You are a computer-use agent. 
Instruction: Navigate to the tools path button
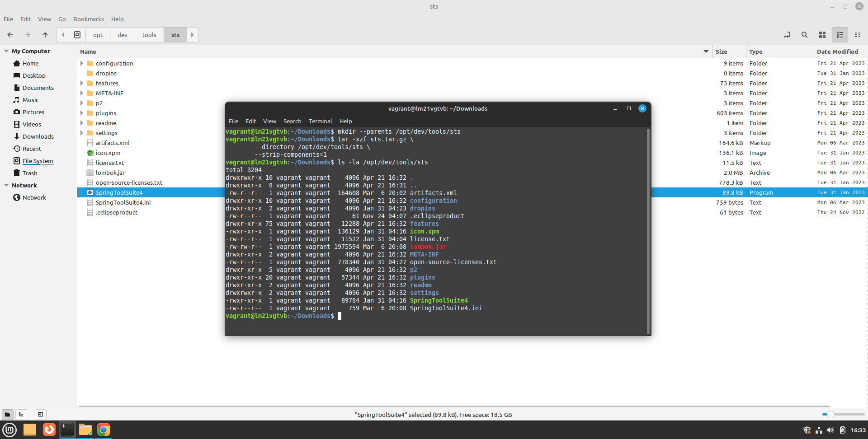point(149,35)
